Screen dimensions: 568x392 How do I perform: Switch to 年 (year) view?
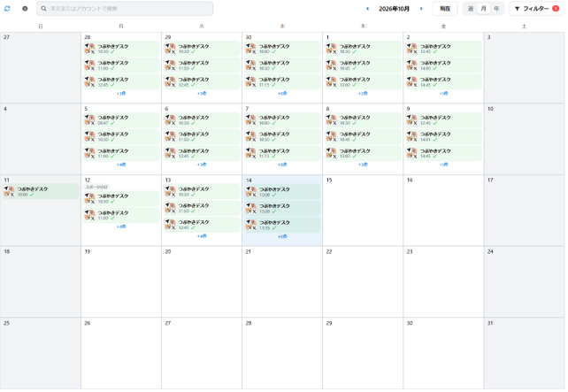[496, 8]
